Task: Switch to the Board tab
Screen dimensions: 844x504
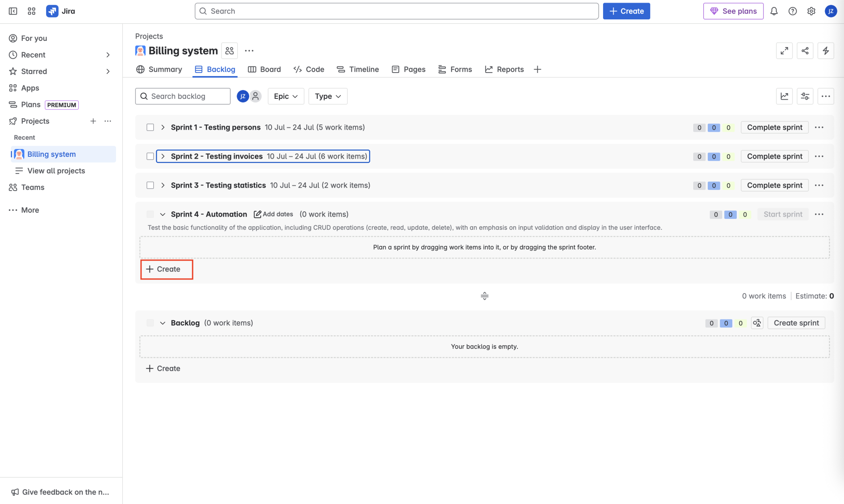Action: [x=264, y=69]
